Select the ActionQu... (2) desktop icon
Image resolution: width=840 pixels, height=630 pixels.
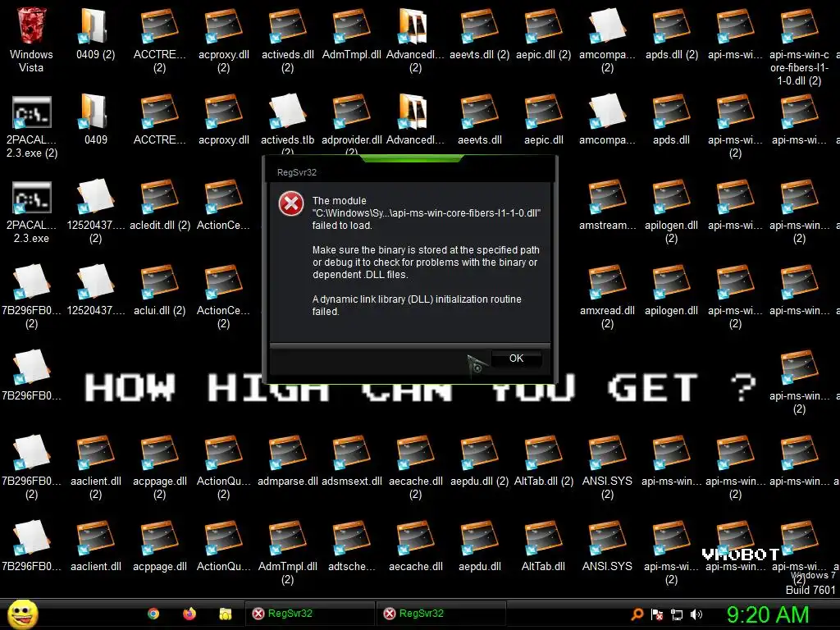pyautogui.click(x=223, y=467)
